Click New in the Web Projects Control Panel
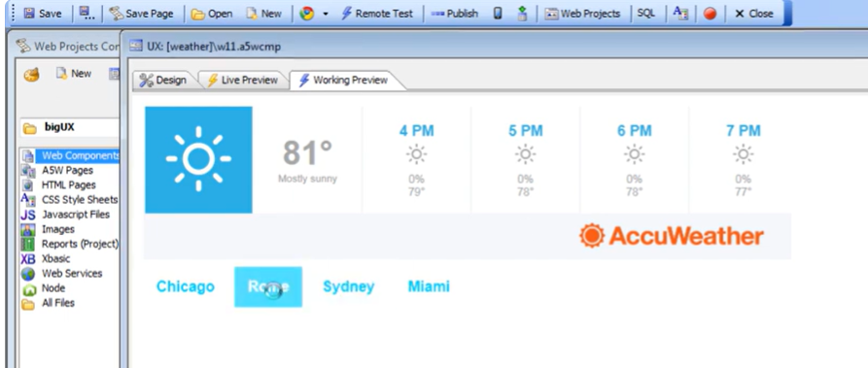Screen dimensions: 868x368 pyautogui.click(x=74, y=73)
